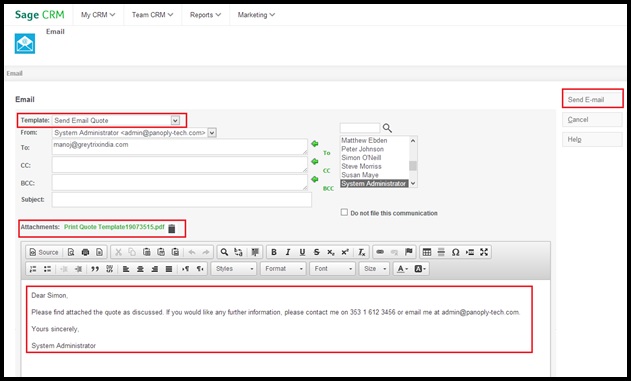Click the Undo arrow icon

(192, 252)
